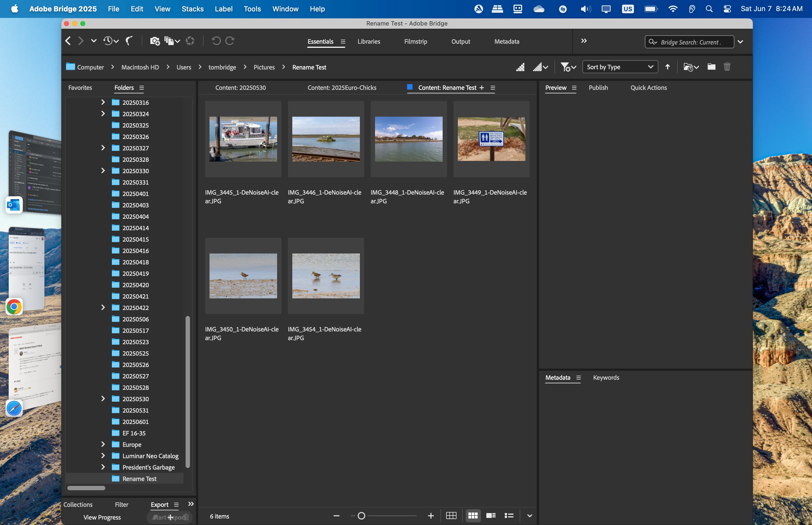The height and width of the screenshot is (525, 812).
Task: Select the IMG_3445 boat thumbnail
Action: click(x=243, y=139)
